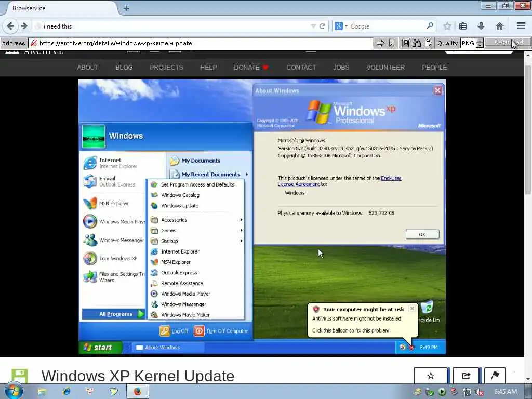Click Browservice Go arrow next to address

381,43
